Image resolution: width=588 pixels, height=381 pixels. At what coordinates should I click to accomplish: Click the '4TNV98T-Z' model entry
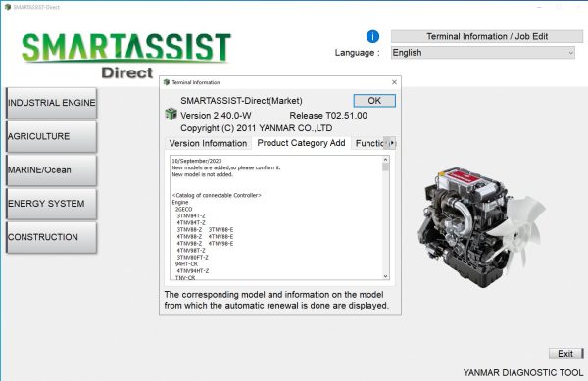tap(191, 251)
